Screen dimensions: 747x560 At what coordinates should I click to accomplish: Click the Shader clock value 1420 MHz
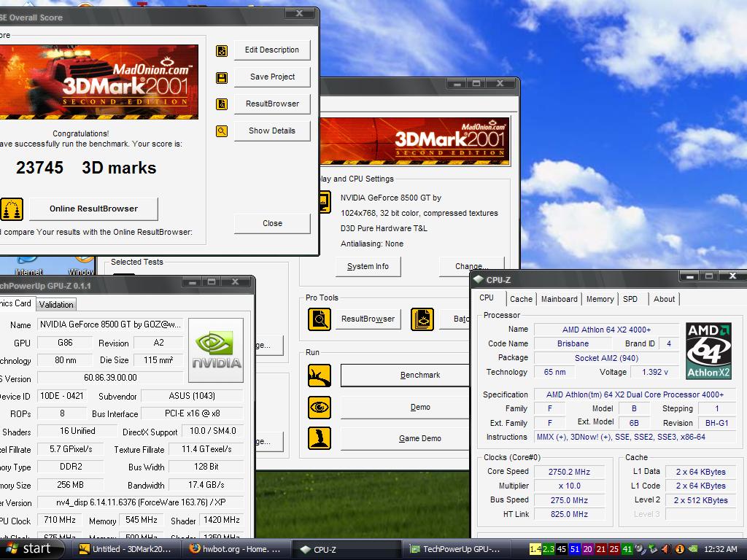[222, 520]
